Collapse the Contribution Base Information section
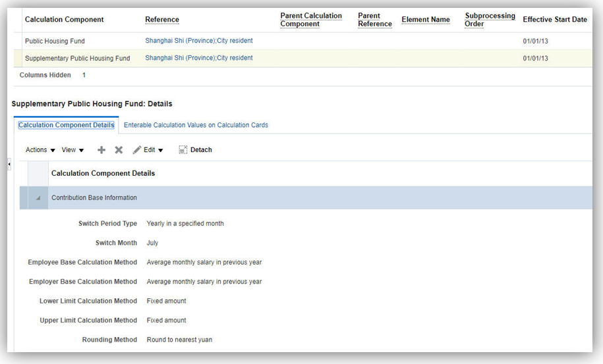 [38, 198]
